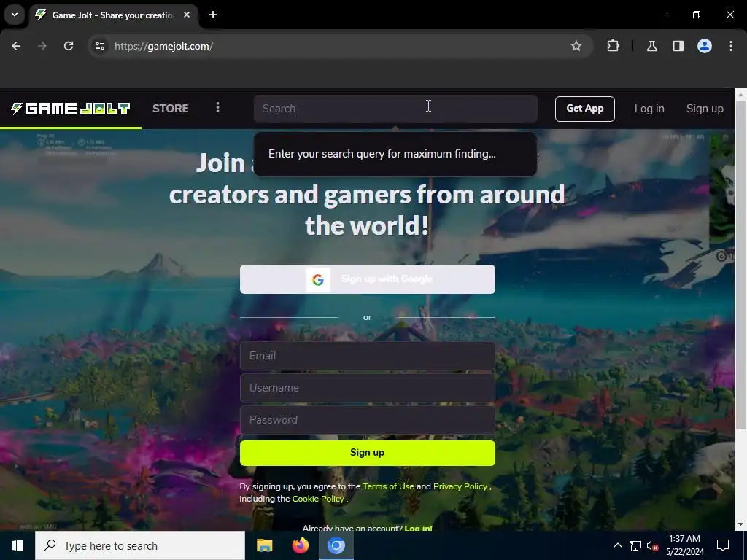Image resolution: width=747 pixels, height=560 pixels.
Task: Click the scrollbar down arrow
Action: 741,524
